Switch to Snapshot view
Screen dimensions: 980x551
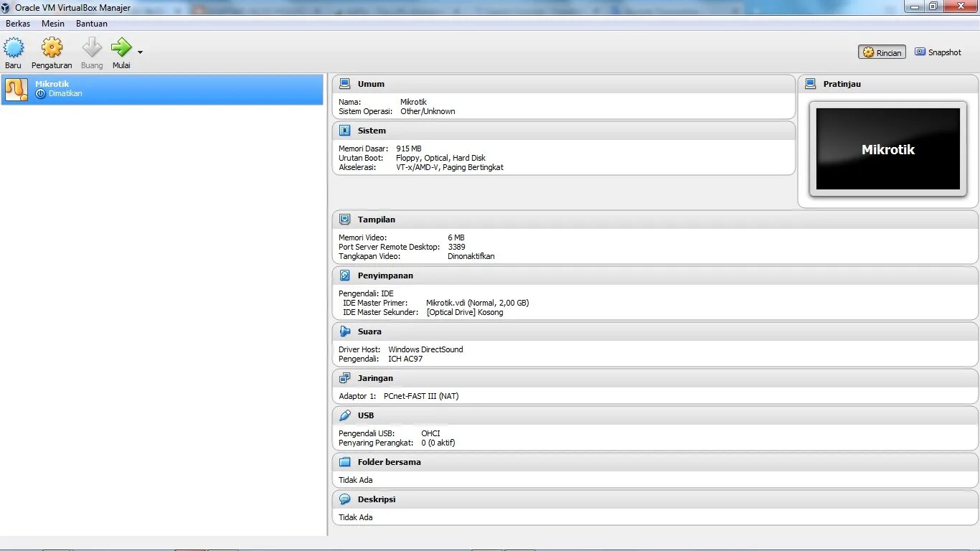click(x=938, y=52)
